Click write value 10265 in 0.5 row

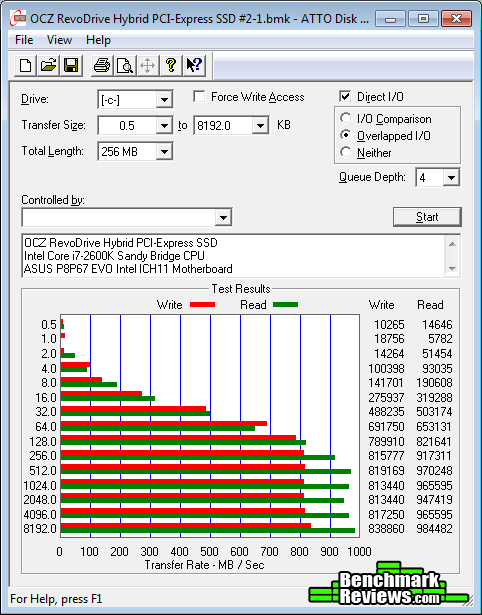click(x=389, y=325)
